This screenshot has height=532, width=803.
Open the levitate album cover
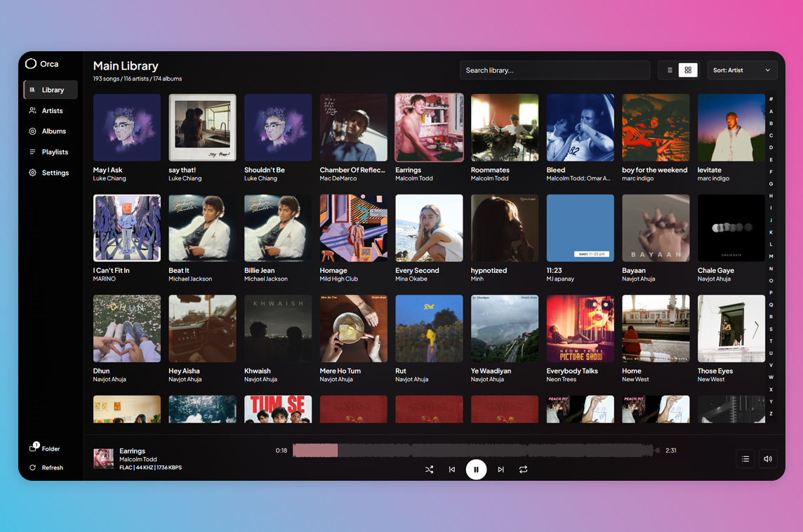(731, 128)
